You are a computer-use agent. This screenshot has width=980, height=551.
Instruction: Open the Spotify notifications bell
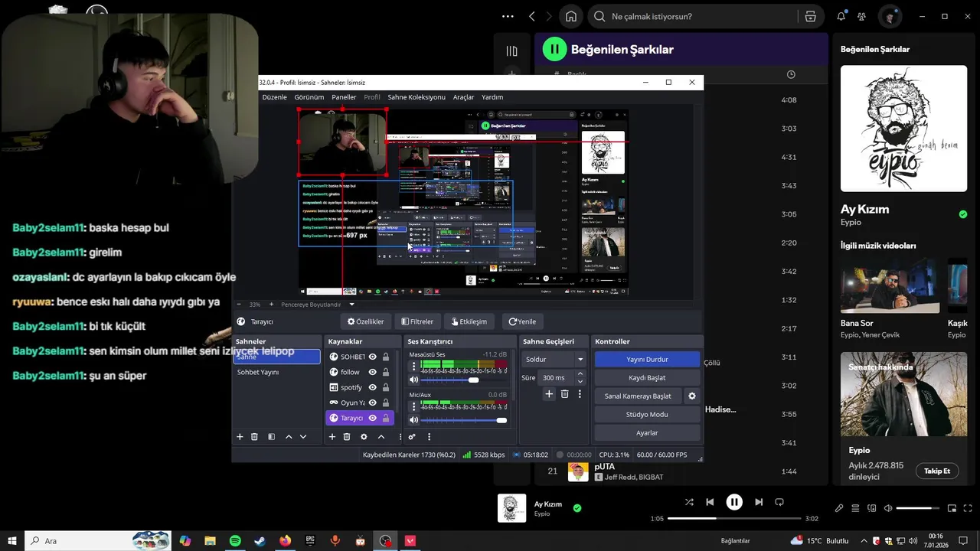(x=841, y=16)
